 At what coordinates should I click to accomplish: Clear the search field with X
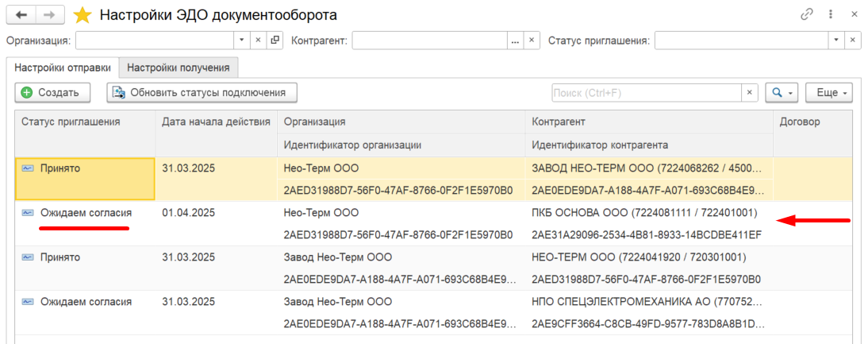[x=750, y=93]
